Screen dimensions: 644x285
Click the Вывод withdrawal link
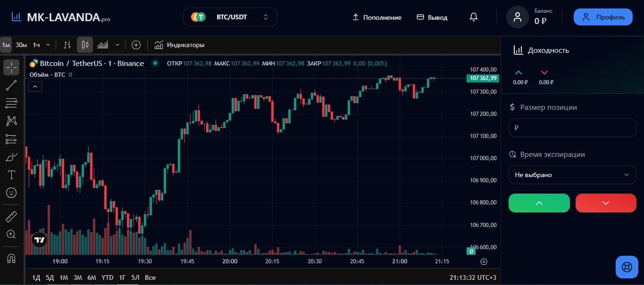click(x=432, y=17)
